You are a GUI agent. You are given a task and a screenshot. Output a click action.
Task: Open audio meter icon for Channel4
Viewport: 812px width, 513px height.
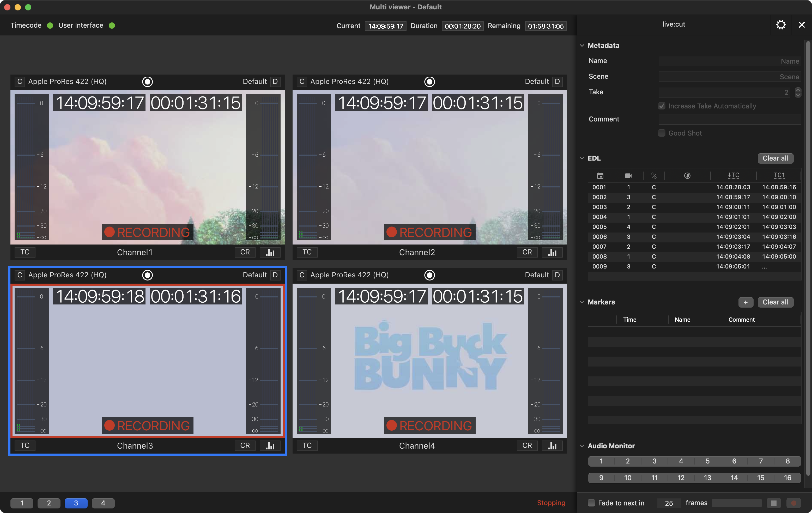point(552,445)
